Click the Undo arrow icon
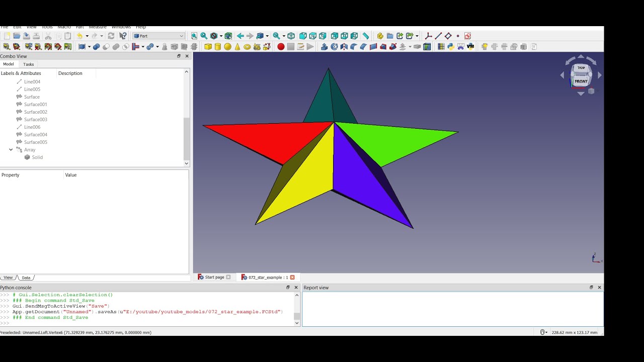Viewport: 644px width, 362px height. (79, 36)
